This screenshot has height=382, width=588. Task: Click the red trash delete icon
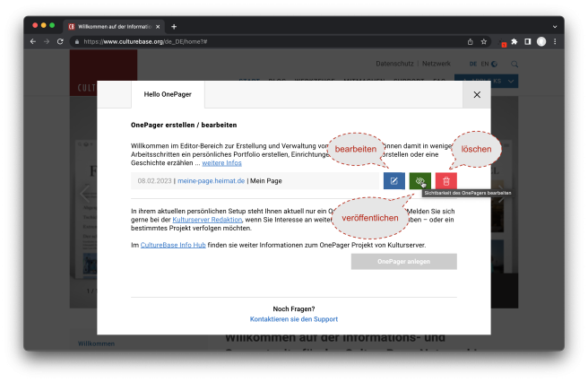445,181
